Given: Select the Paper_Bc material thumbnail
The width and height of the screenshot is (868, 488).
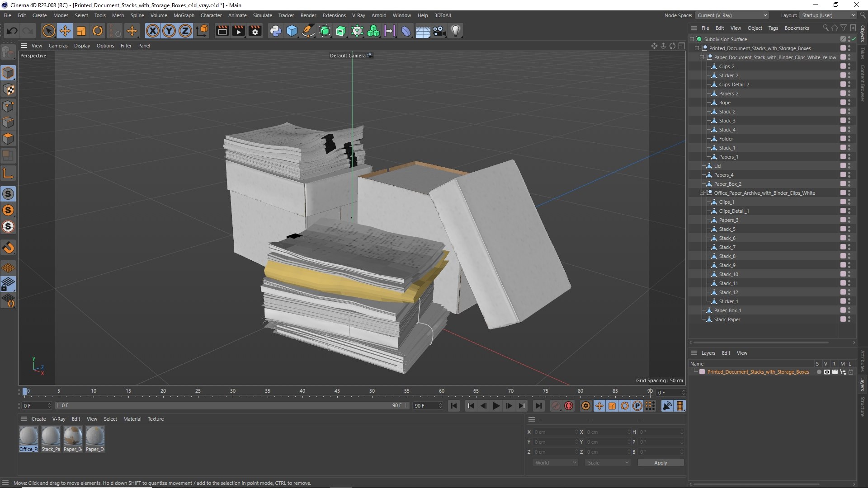Looking at the screenshot, I should click(73, 439).
